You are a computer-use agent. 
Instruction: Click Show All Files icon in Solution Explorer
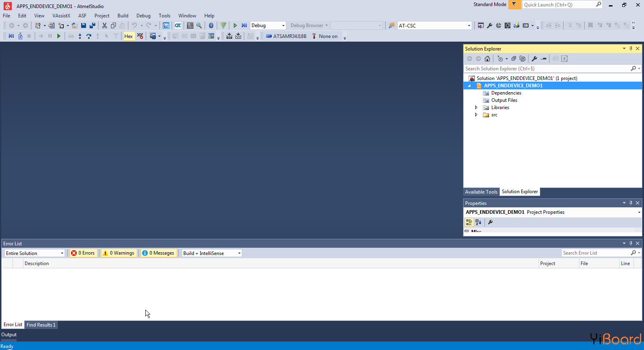[x=522, y=59]
